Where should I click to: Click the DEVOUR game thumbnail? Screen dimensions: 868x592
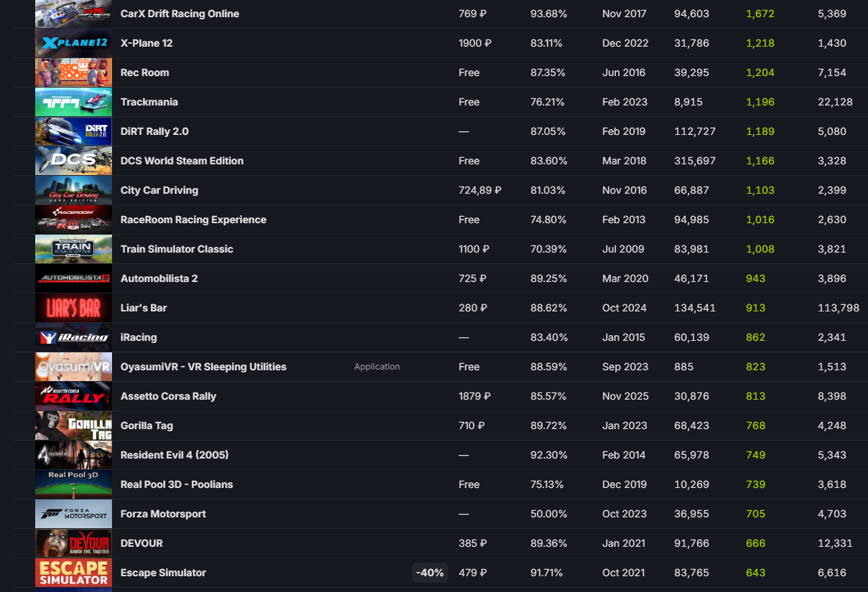(x=73, y=543)
